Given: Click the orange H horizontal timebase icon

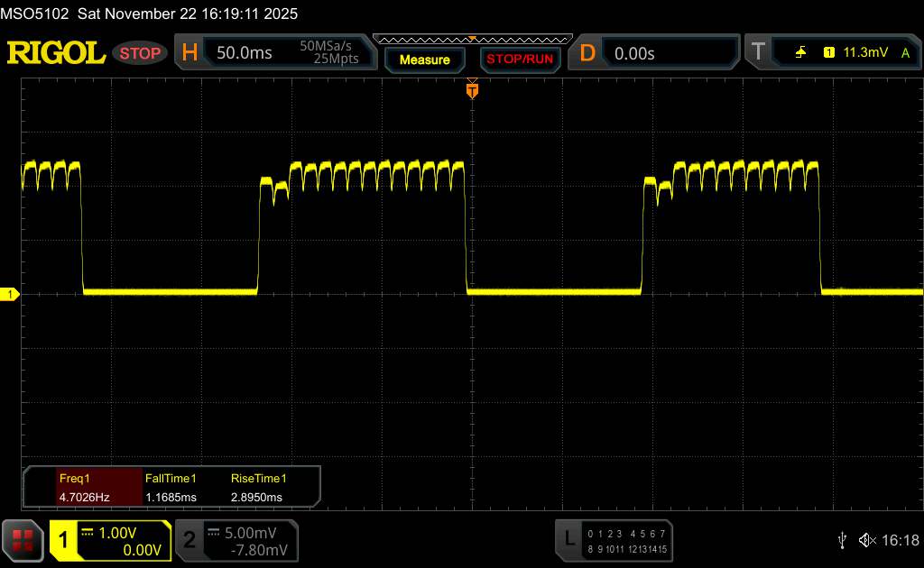Looking at the screenshot, I should click(189, 53).
